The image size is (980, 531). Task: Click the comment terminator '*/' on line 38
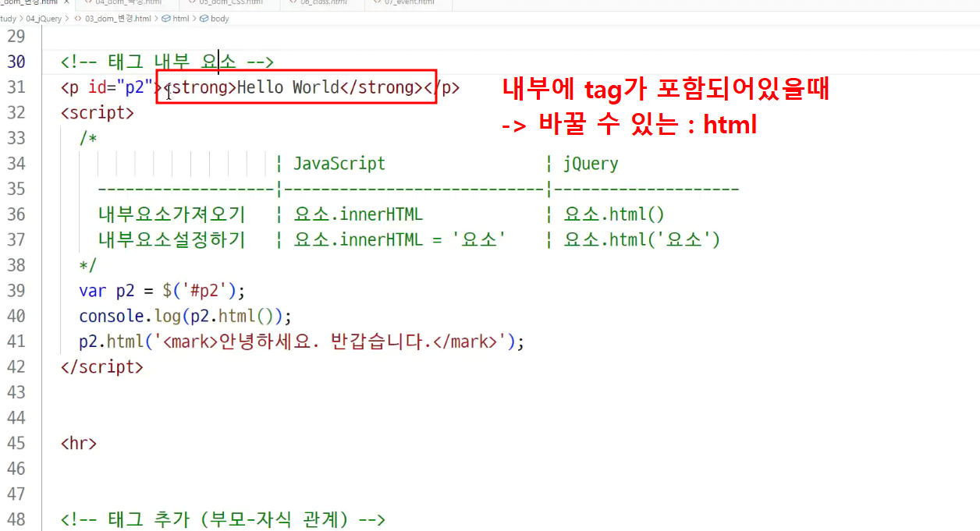[88, 265]
